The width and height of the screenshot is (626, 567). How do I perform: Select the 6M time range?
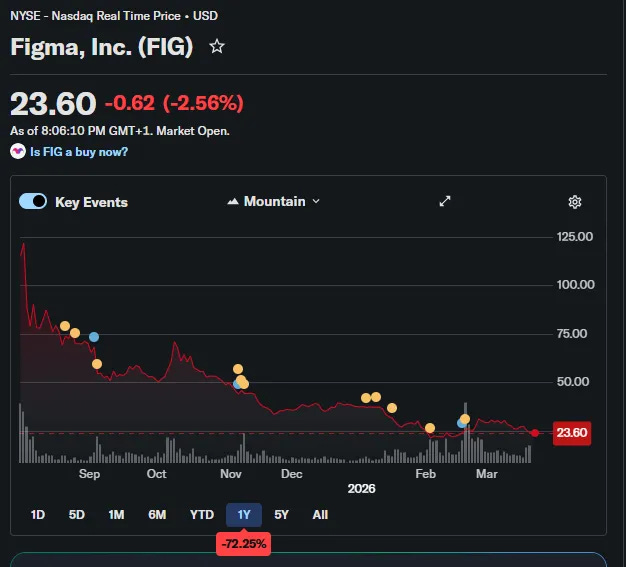[x=157, y=515]
